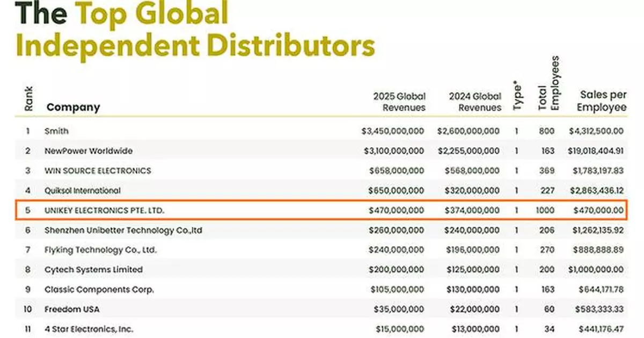644x338 pixels.
Task: Click the 60 employees cell
Action: (550, 309)
